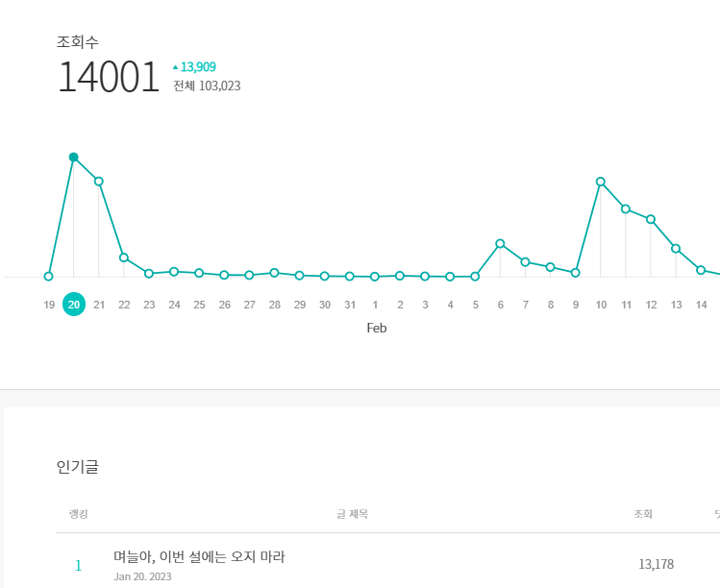Select the Feb 12 data point
720x588 pixels.
point(650,219)
